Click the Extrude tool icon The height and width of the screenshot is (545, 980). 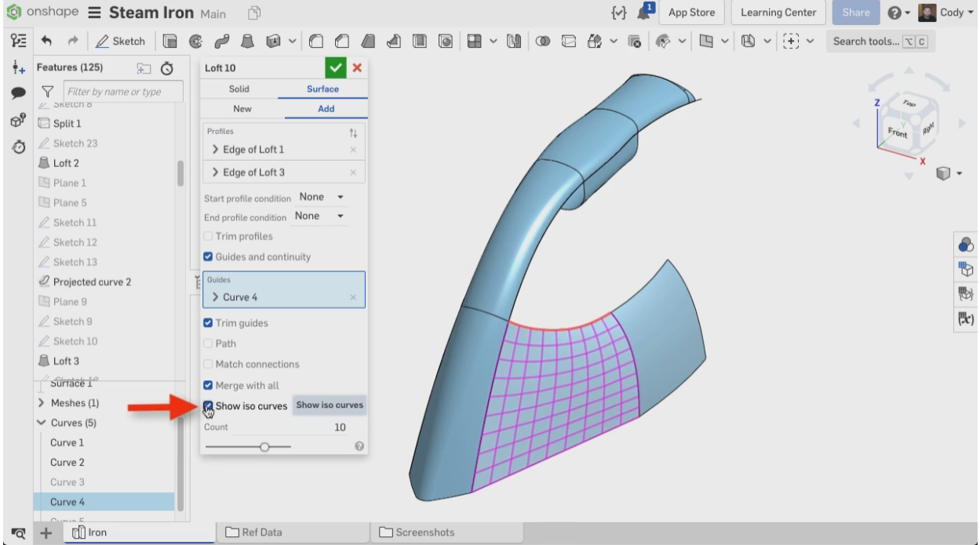[170, 41]
